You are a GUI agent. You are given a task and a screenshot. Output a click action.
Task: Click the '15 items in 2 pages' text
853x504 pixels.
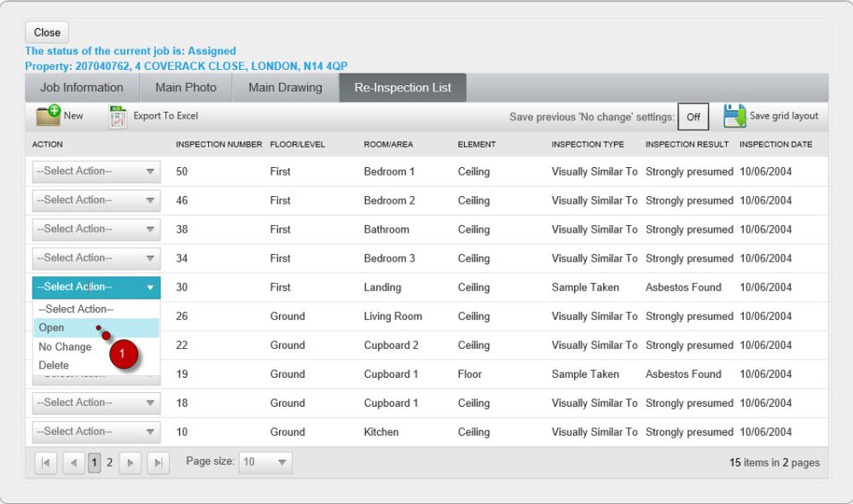tap(775, 463)
